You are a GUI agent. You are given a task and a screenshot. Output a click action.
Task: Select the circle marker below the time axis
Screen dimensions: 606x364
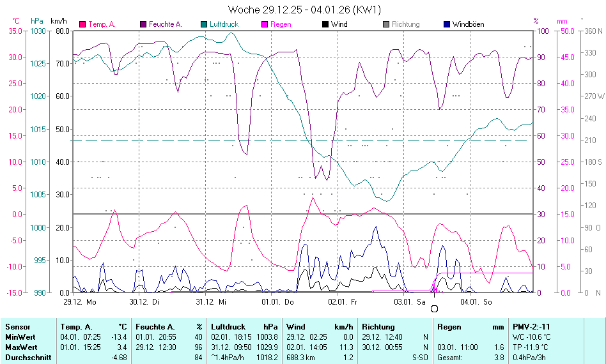click(x=435, y=308)
